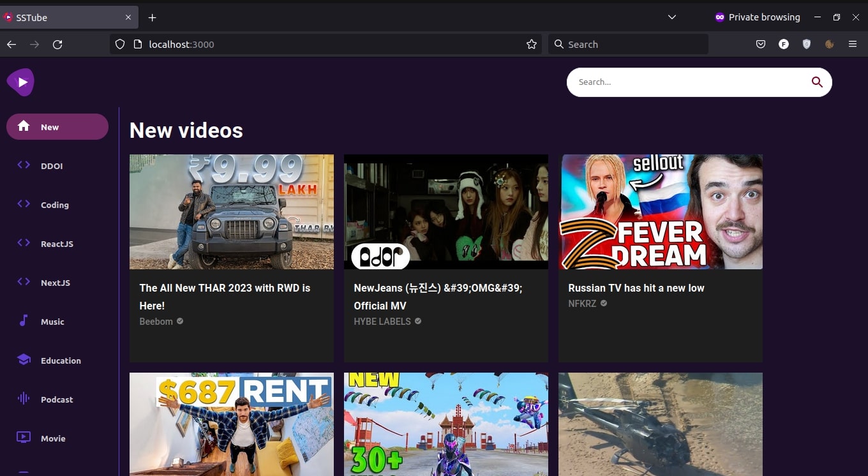This screenshot has width=868, height=476.
Task: Switch to the ReactJS category
Action: [57, 244]
